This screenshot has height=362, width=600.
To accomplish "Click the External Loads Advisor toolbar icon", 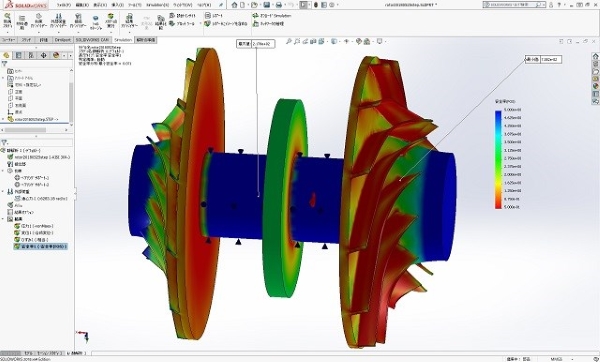I will point(58,21).
